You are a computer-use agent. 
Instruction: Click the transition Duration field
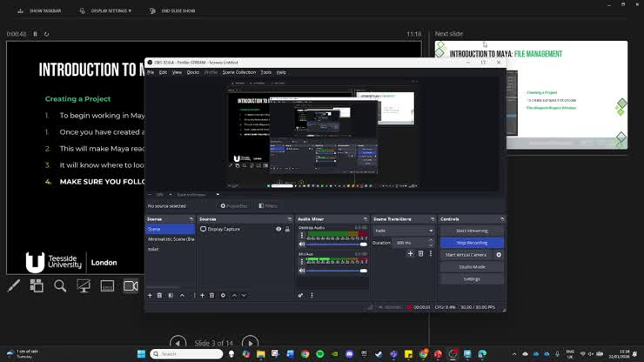click(410, 243)
